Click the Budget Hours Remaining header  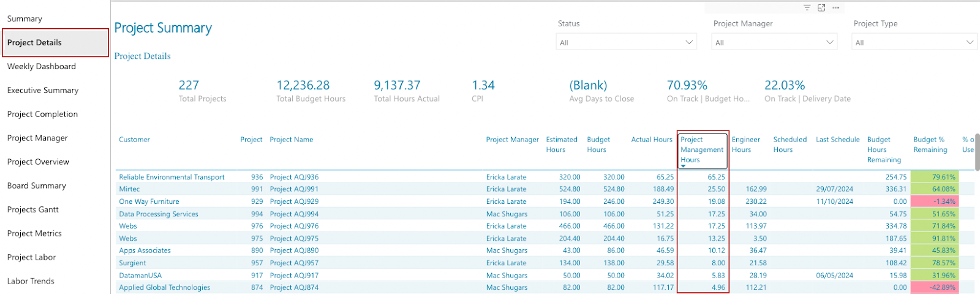[884, 149]
